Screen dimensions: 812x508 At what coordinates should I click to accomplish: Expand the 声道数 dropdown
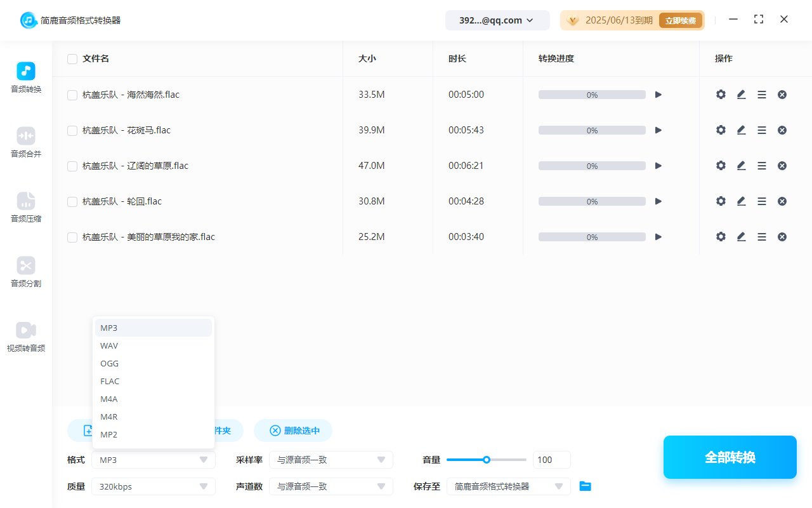click(x=331, y=486)
